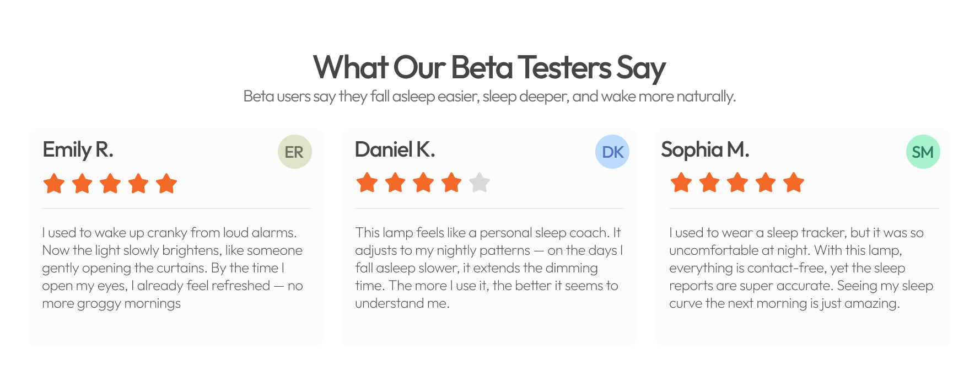Viewport: 980px width, 375px height.
Task: Click the Daniel K. reviewer name
Action: [395, 149]
